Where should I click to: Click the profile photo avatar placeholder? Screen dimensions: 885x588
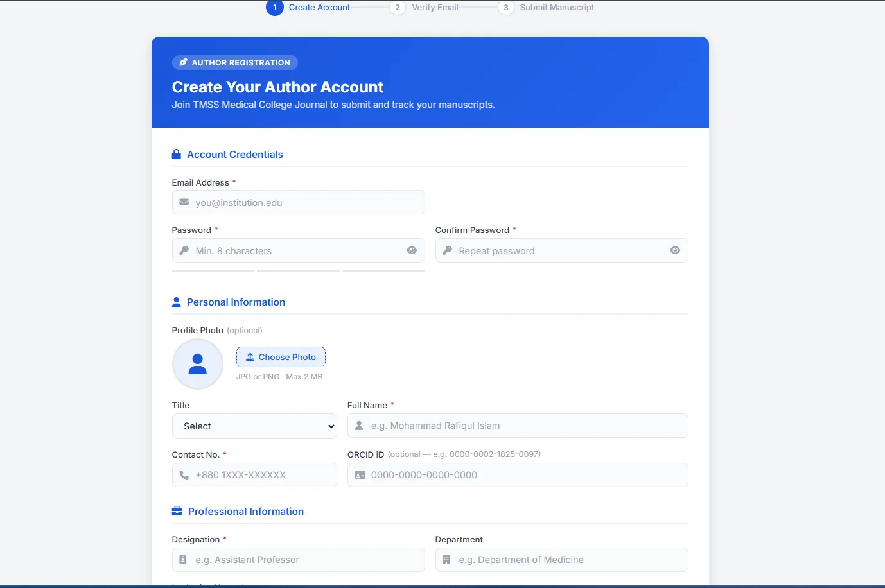point(198,364)
